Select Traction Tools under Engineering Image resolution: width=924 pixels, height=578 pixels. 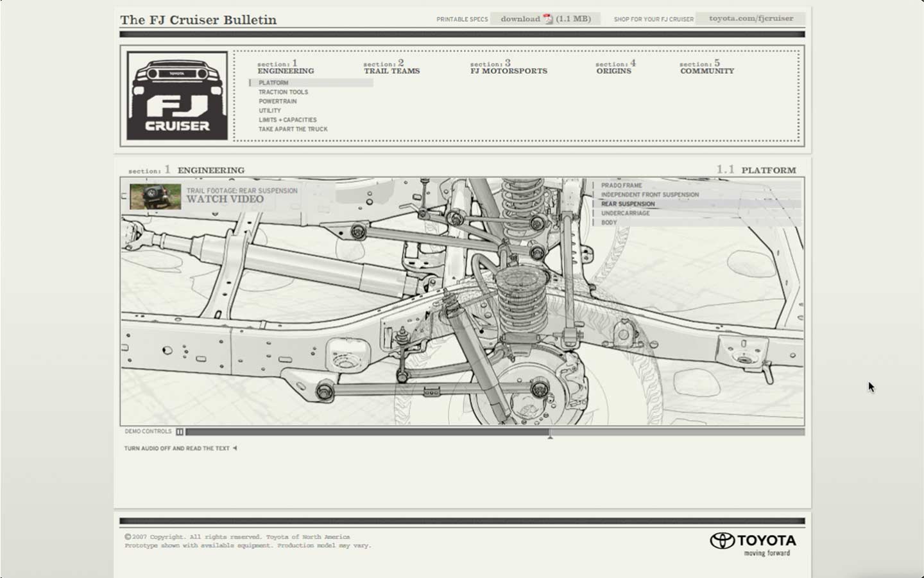click(x=283, y=92)
